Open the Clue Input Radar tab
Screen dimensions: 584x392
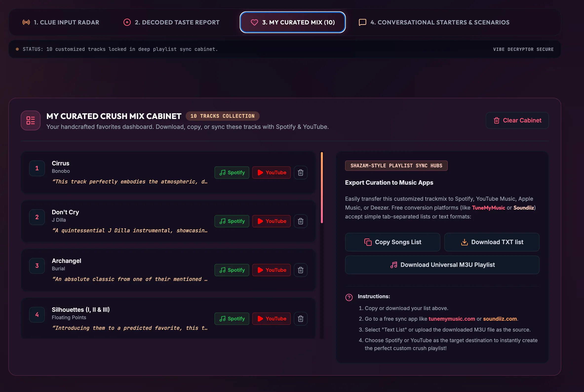61,22
